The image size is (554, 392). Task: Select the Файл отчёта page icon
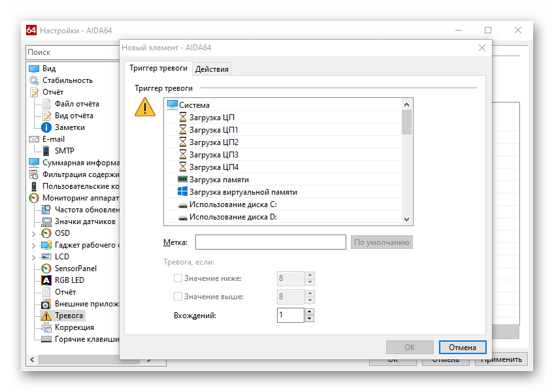(x=46, y=104)
